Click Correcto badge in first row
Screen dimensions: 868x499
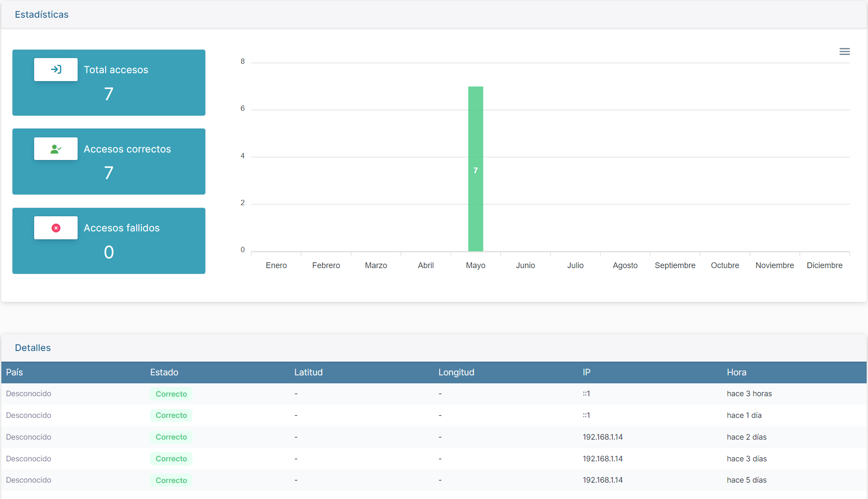click(x=171, y=394)
